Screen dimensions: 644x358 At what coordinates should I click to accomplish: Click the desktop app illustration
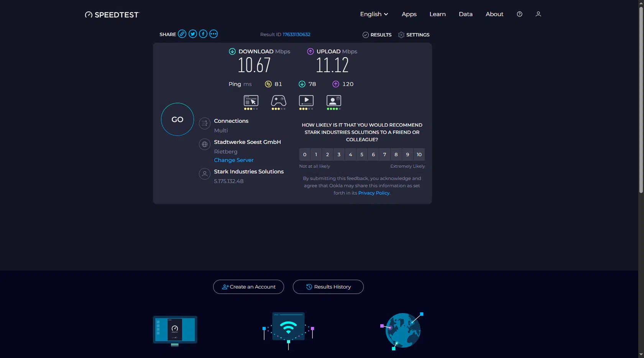click(175, 331)
